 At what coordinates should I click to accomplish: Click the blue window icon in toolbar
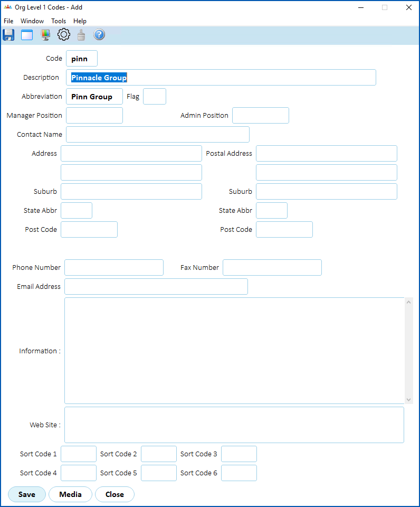coord(27,35)
